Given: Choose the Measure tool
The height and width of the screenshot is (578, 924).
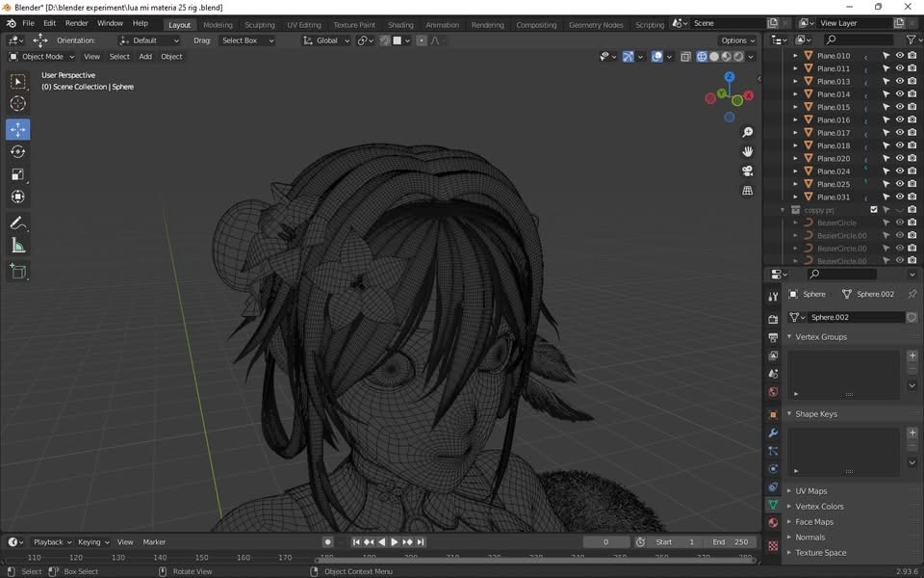Looking at the screenshot, I should (x=17, y=246).
